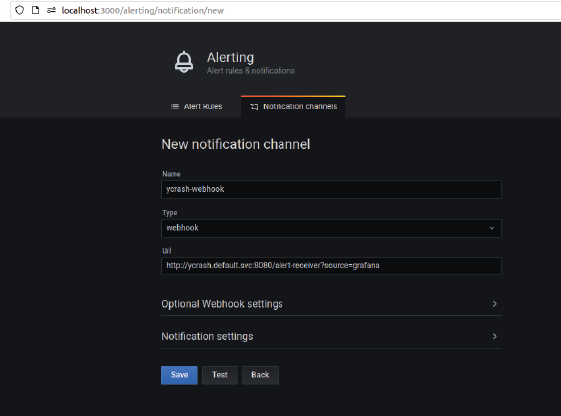Focus the Name field ycrash-webhook
The height and width of the screenshot is (416, 561).
331,189
